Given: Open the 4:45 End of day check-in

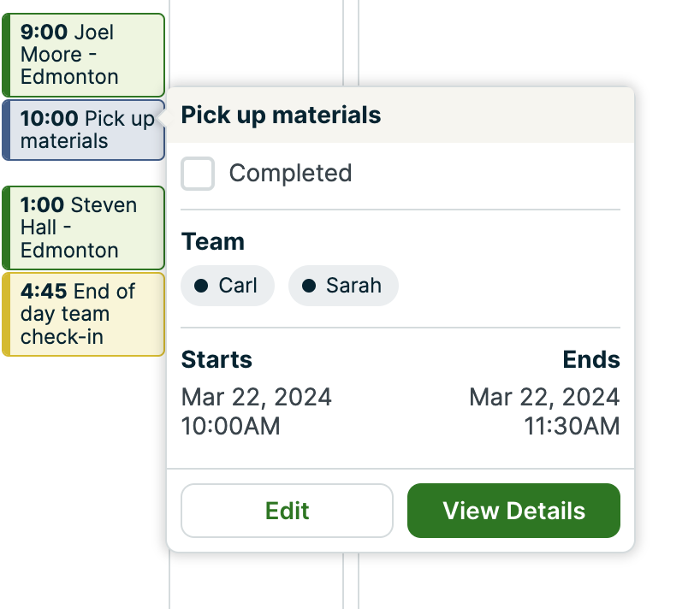Looking at the screenshot, I should [84, 314].
